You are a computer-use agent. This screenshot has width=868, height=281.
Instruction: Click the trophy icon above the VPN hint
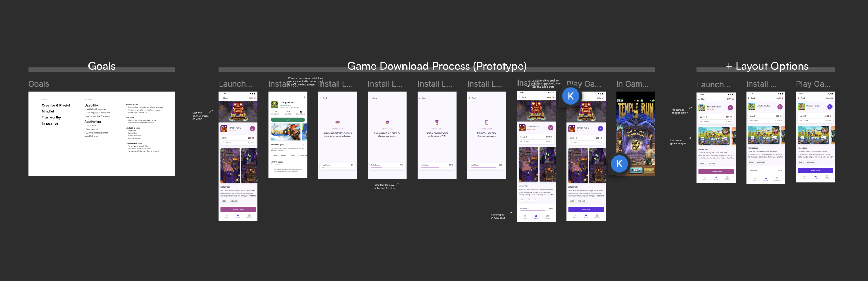tap(437, 122)
